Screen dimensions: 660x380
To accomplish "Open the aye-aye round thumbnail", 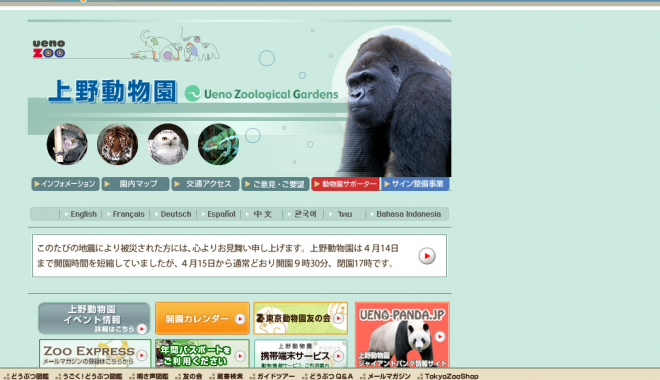I will (67, 144).
